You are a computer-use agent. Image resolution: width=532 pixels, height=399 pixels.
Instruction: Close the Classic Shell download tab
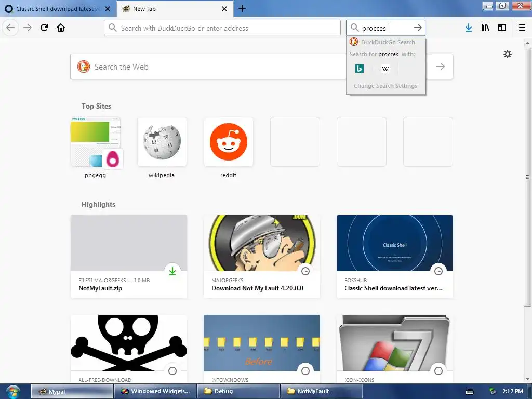click(x=108, y=9)
